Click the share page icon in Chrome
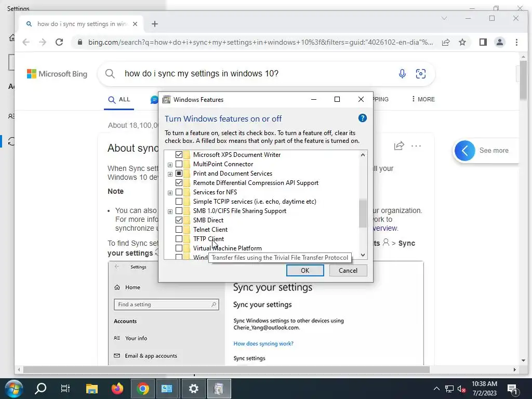532x399 pixels. tap(446, 42)
